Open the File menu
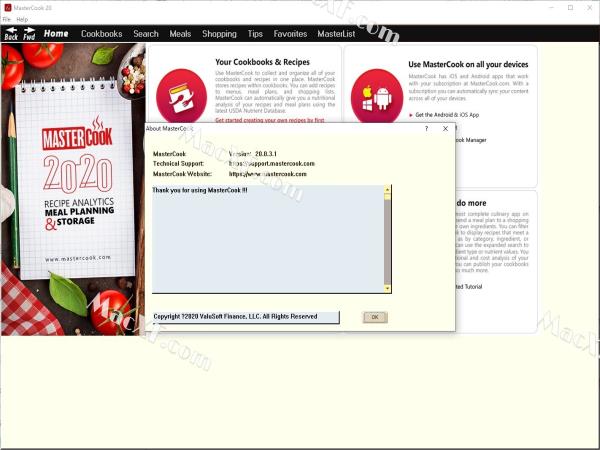600x450 pixels. (7, 19)
